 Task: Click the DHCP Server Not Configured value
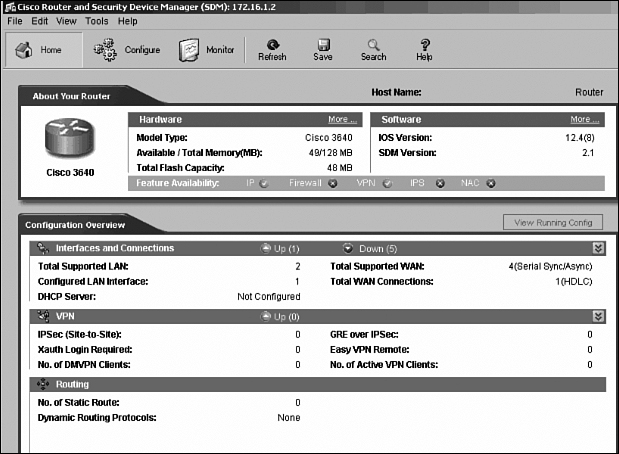coord(269,296)
